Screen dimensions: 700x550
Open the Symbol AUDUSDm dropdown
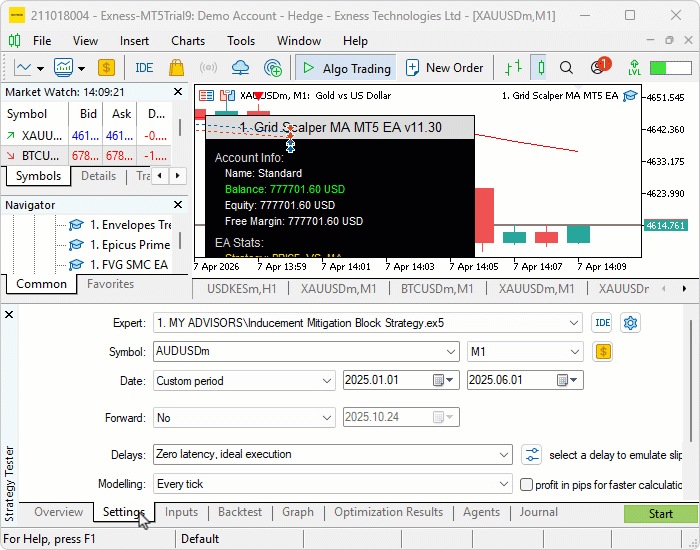[451, 352]
